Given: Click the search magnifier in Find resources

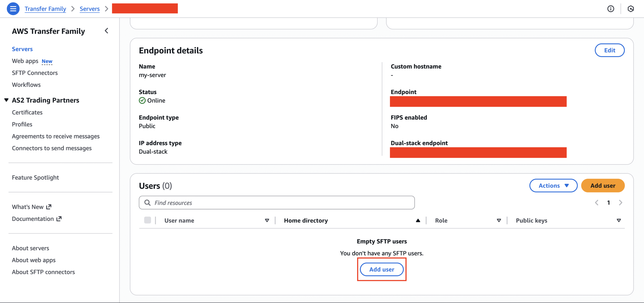Looking at the screenshot, I should 147,203.
